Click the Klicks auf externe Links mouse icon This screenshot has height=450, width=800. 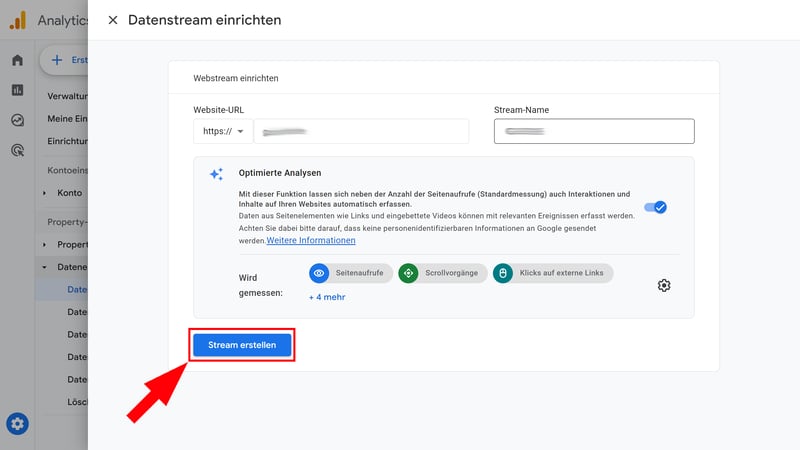point(503,273)
